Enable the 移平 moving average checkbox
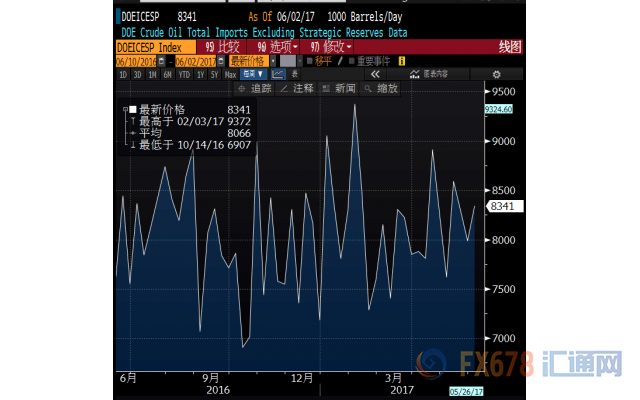Screen dimensions: 640x400 pos(309,61)
